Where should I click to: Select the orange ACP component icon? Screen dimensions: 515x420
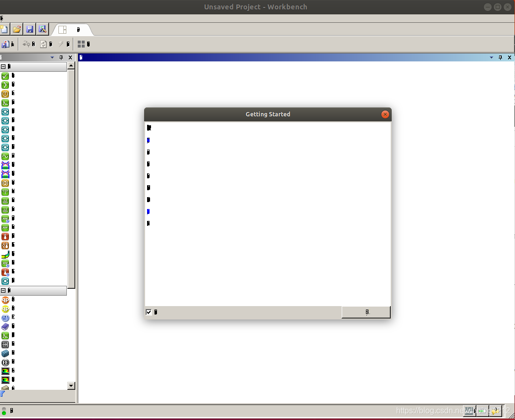pyautogui.click(x=5, y=300)
